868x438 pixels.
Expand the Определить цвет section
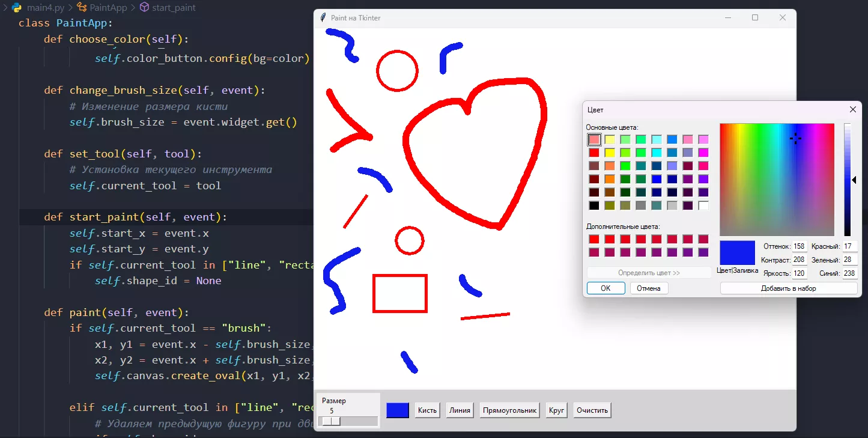coord(649,273)
